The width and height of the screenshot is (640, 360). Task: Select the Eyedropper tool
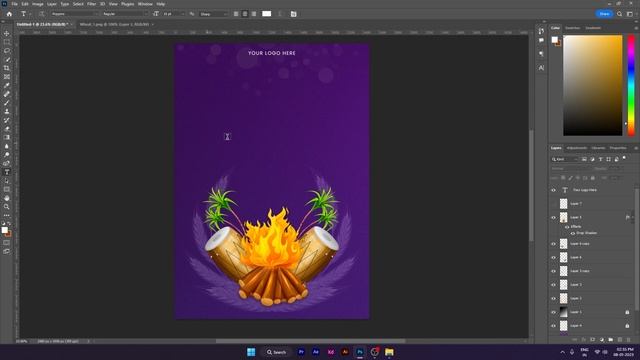tap(7, 85)
